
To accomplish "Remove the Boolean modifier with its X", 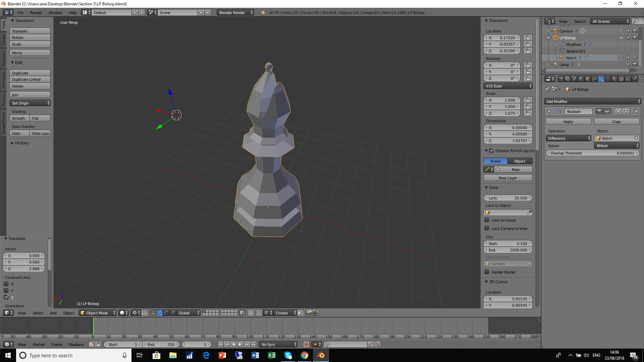I will click(636, 111).
